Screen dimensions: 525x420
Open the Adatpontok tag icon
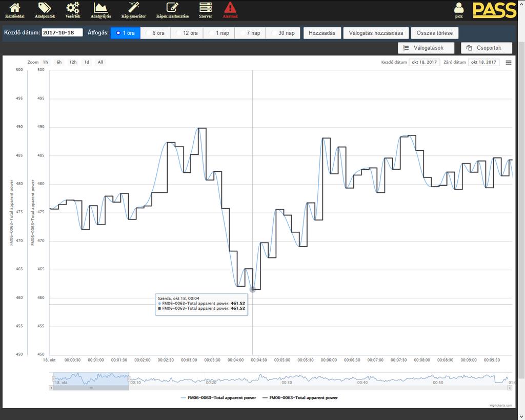pos(45,10)
